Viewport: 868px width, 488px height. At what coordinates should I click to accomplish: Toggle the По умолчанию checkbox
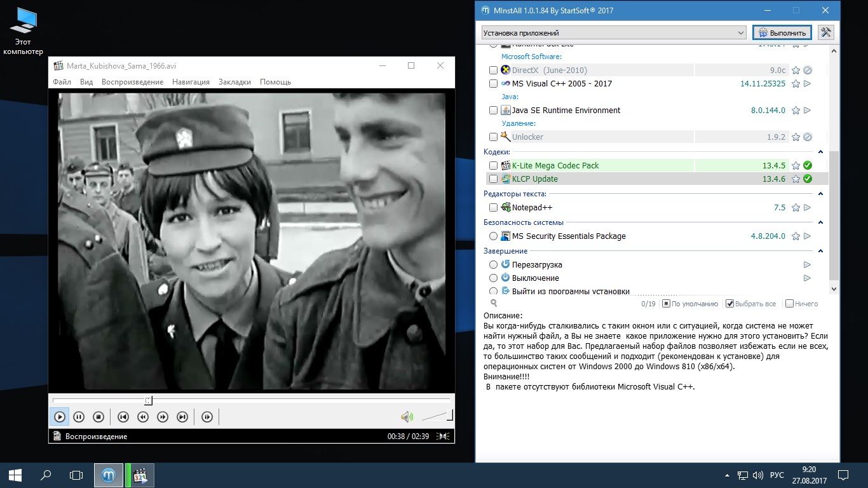666,304
